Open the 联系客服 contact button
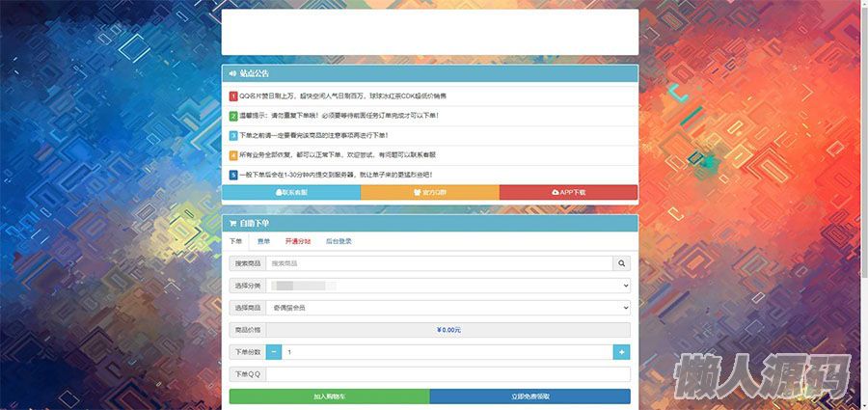The image size is (868, 410). pos(291,192)
